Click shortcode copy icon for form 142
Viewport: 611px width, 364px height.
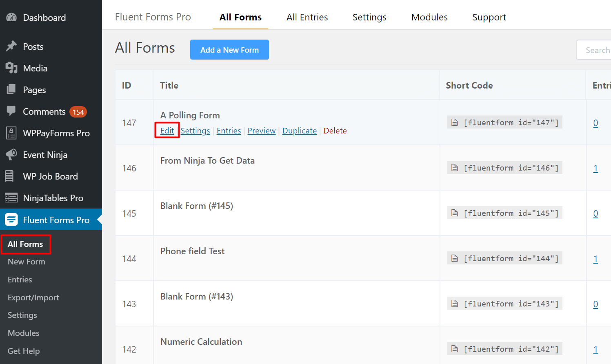tap(455, 349)
